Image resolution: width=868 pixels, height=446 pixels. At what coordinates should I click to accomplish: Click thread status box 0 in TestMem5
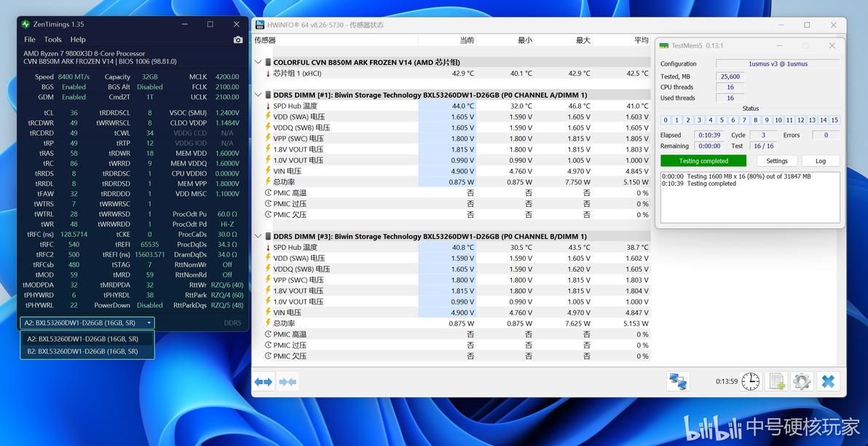[666, 120]
